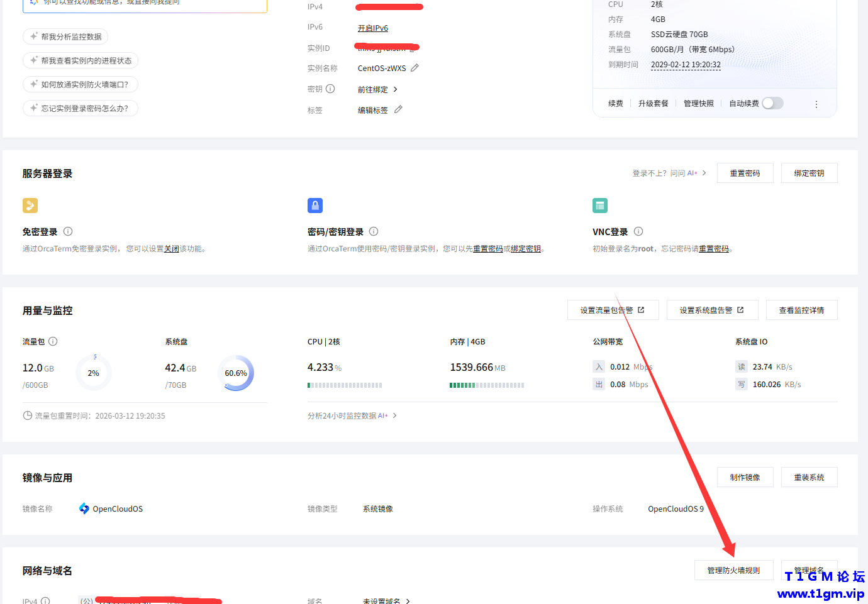The width and height of the screenshot is (868, 604).
Task: Open info tooltip next to 流量包
Action: coord(53,341)
